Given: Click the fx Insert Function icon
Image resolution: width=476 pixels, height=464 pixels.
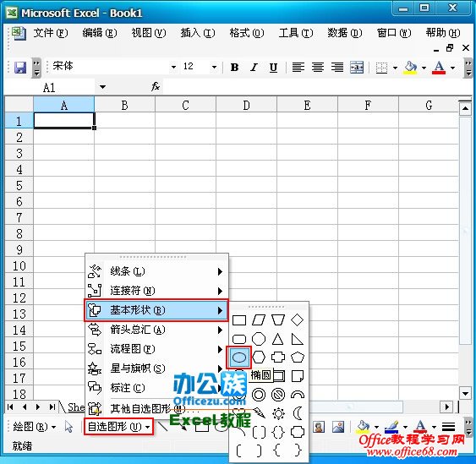Looking at the screenshot, I should [156, 87].
